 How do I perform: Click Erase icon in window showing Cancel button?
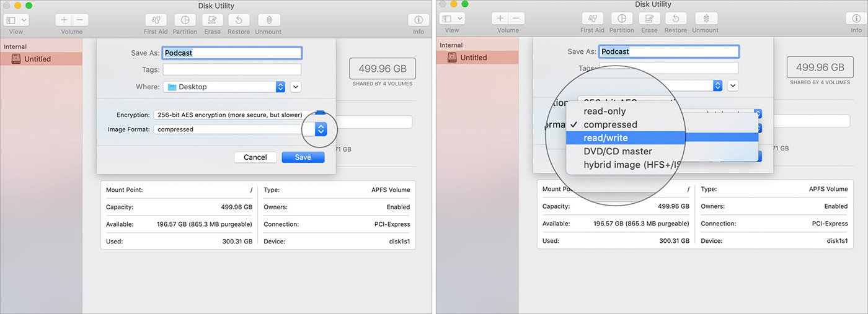[213, 20]
